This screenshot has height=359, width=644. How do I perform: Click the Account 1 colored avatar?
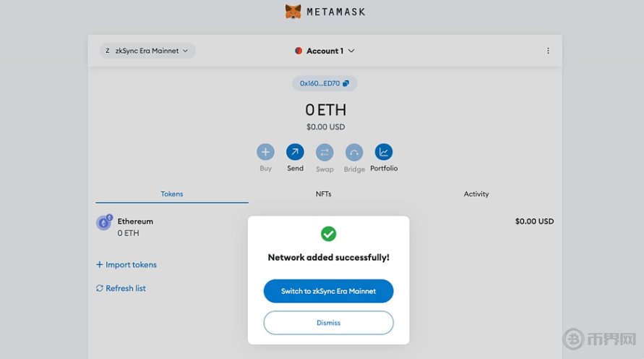(x=299, y=51)
